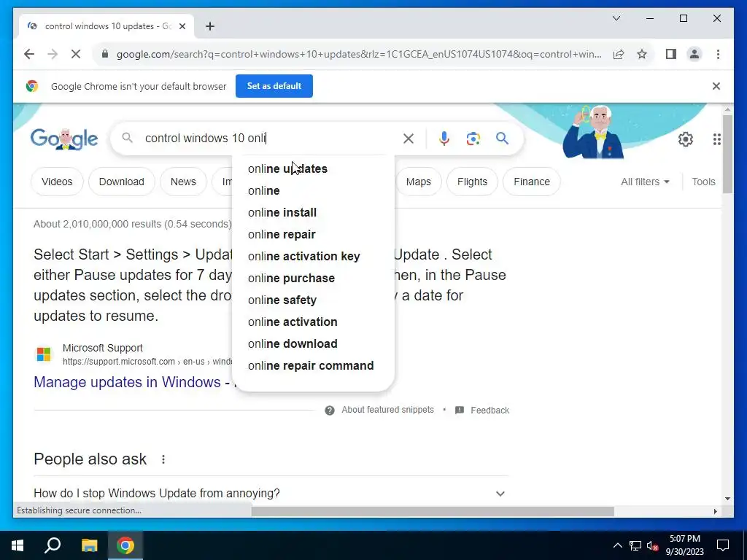Bookmark this page with the star icon
Viewport: 747px width, 560px height.
click(x=642, y=54)
